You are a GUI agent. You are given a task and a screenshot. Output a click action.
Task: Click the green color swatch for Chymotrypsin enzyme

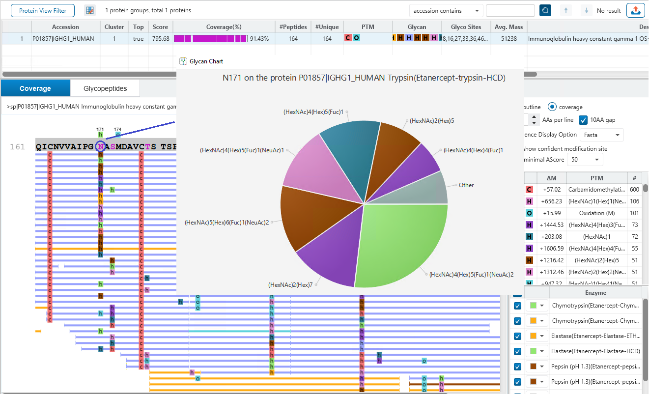coord(533,305)
